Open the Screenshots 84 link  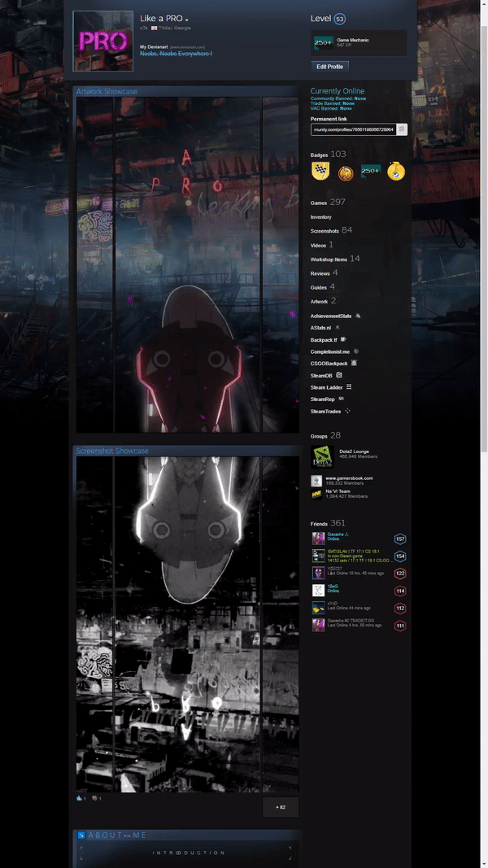point(331,230)
